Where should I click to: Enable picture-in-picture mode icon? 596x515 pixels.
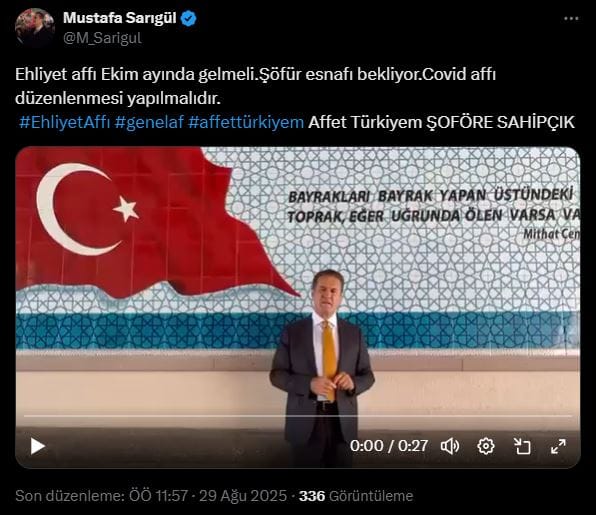[x=522, y=446]
